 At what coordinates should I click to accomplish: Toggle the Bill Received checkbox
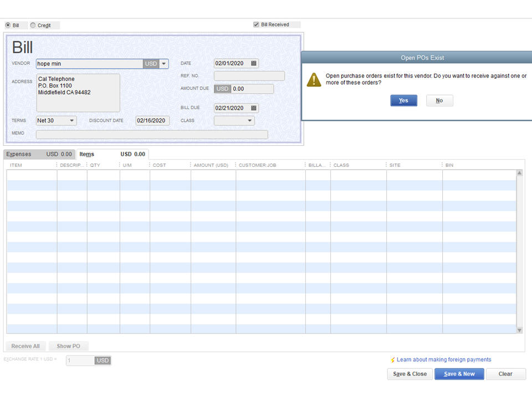coord(256,24)
